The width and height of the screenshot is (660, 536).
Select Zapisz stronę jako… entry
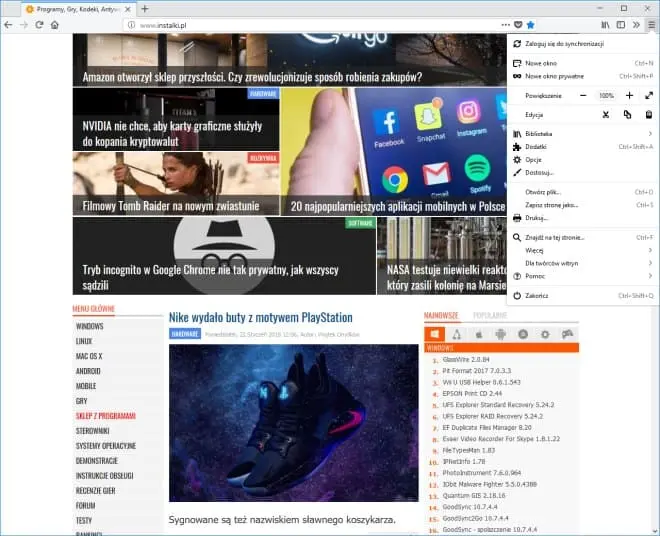(x=583, y=205)
